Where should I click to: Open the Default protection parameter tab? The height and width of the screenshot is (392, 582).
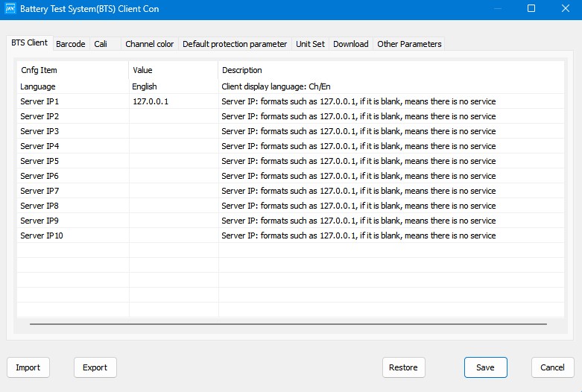pos(235,44)
